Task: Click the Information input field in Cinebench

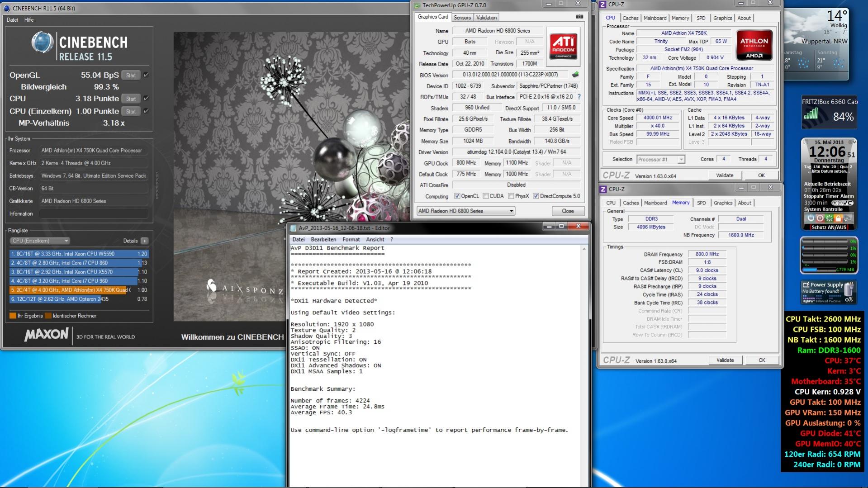Action: click(x=94, y=214)
